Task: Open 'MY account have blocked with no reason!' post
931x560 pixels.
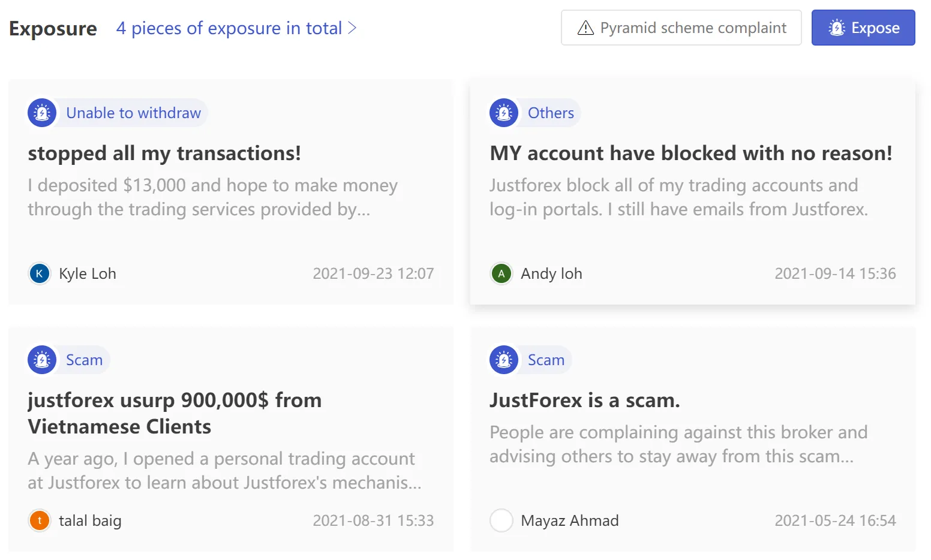Action: pyautogui.click(x=691, y=153)
